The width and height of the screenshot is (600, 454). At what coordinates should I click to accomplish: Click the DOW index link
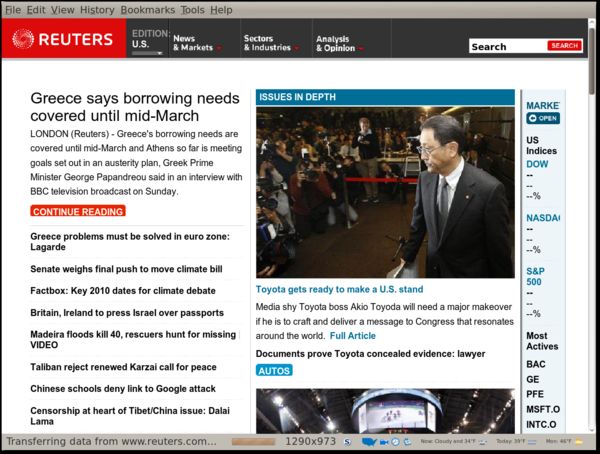[x=537, y=164]
